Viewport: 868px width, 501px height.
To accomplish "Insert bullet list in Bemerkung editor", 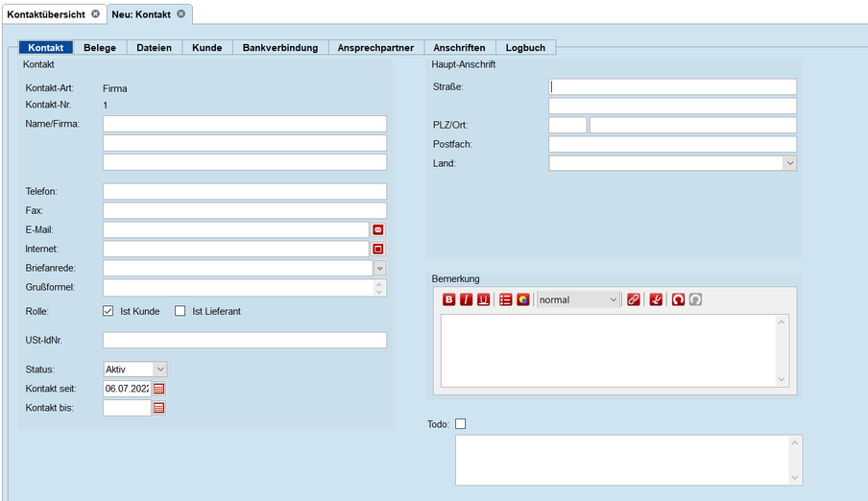I will point(505,299).
